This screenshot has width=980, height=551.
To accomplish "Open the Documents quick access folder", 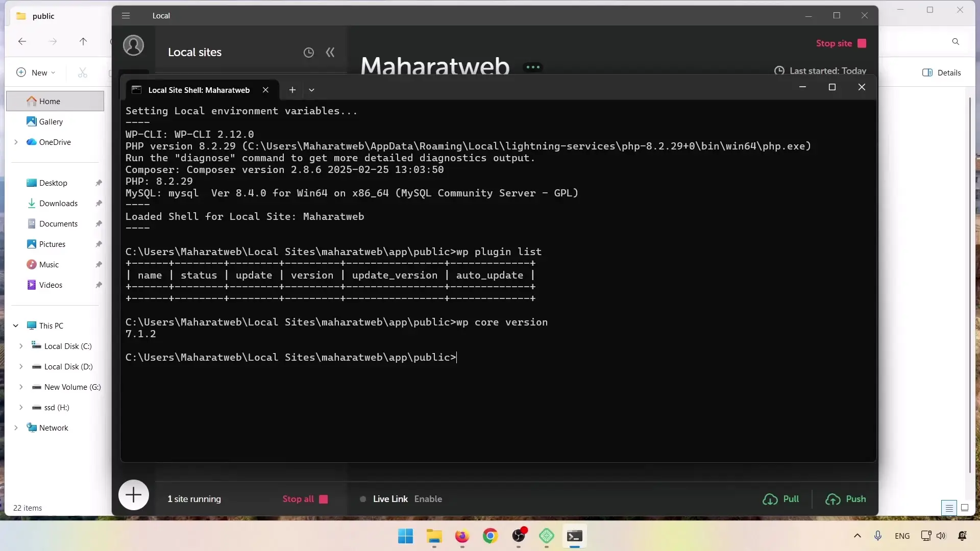I will click(58, 223).
